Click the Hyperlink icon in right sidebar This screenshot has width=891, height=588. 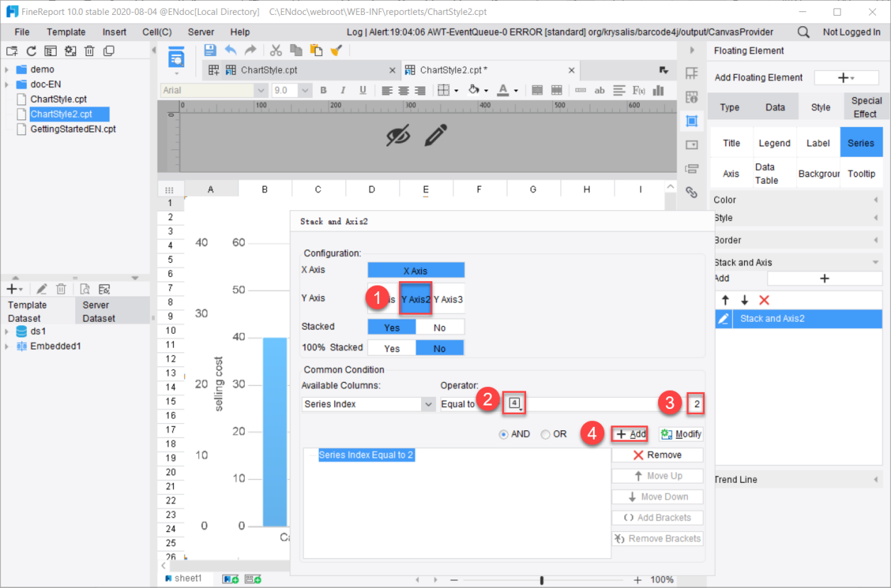pyautogui.click(x=692, y=192)
